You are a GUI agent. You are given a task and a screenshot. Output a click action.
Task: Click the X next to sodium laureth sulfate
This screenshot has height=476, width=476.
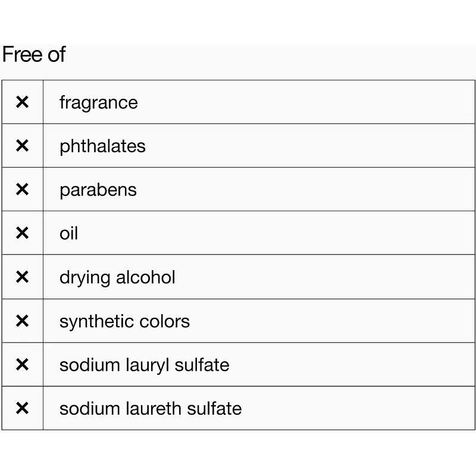[22, 409]
